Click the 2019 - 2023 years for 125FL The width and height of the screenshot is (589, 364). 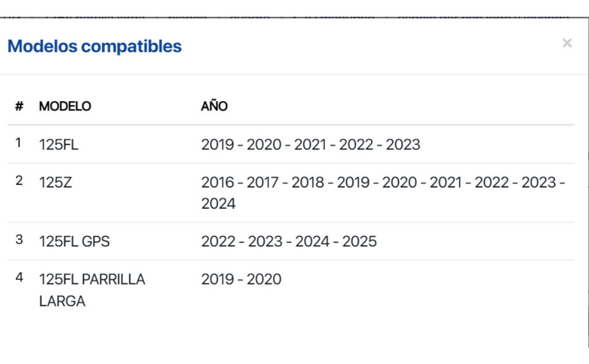[311, 145]
